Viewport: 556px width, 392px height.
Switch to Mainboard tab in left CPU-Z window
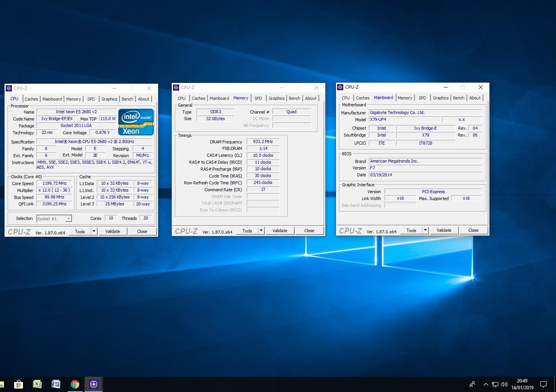(52, 99)
